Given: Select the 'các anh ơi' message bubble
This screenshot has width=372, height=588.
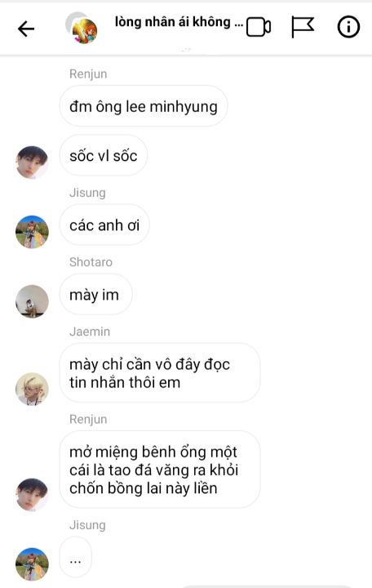Looking at the screenshot, I should pos(104,225).
